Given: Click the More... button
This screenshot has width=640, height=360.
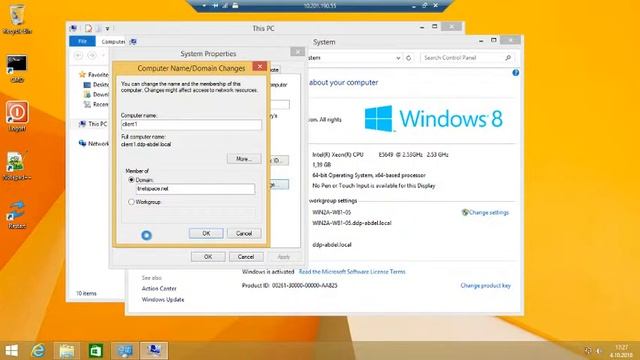Looking at the screenshot, I should point(244,158).
